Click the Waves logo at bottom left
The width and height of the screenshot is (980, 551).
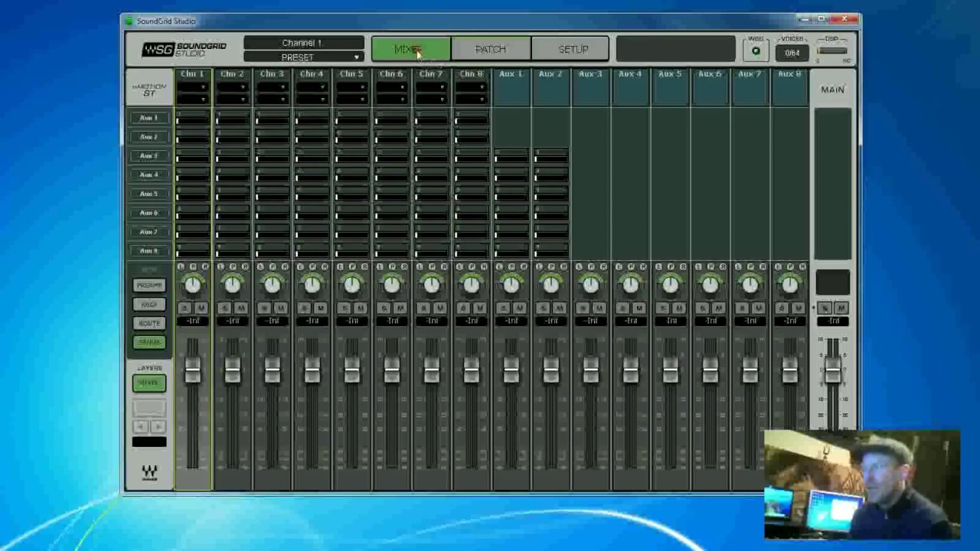(x=149, y=472)
